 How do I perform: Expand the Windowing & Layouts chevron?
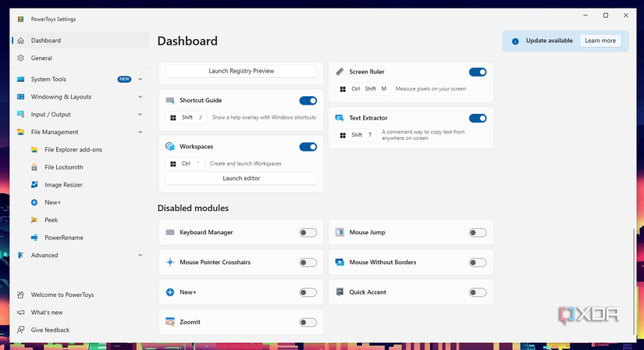140,97
